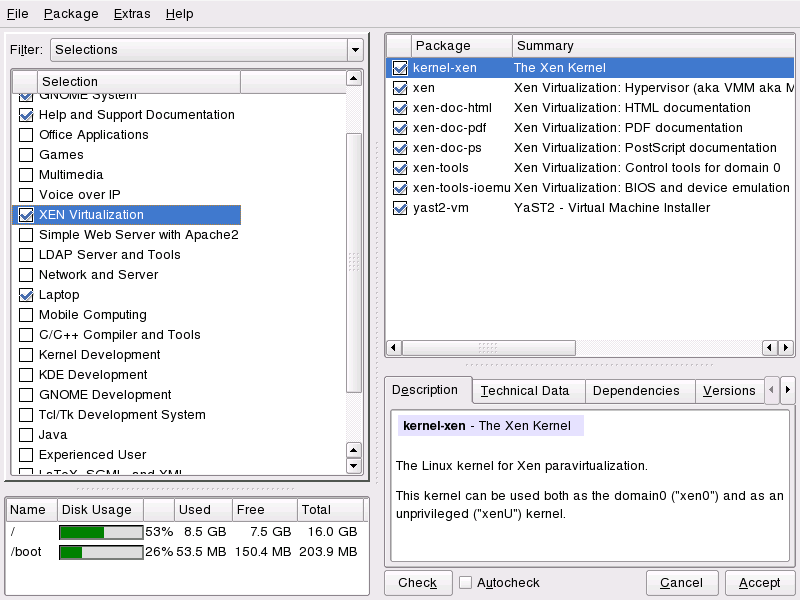Enable the Games selection checkbox

(26, 155)
